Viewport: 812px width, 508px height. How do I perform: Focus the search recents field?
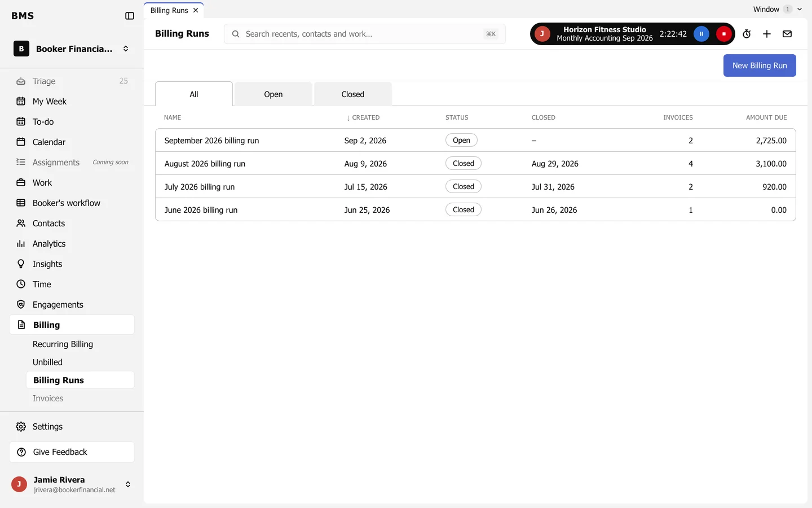[365, 34]
